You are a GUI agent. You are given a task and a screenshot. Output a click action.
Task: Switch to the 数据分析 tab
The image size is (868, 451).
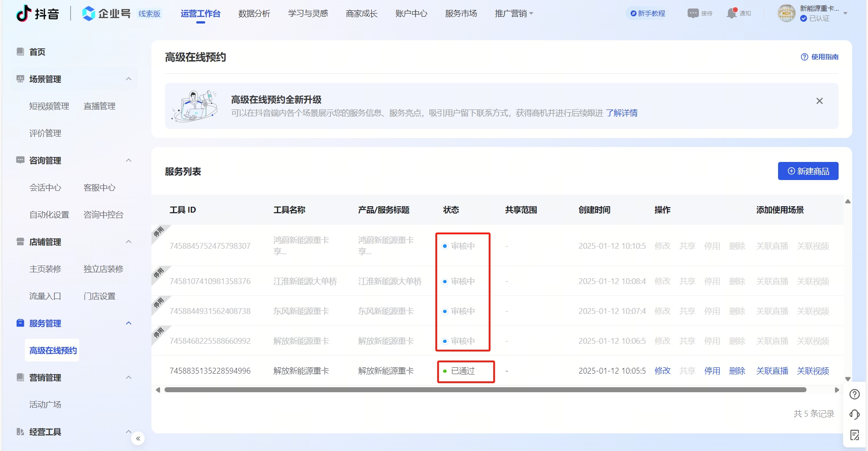[254, 14]
